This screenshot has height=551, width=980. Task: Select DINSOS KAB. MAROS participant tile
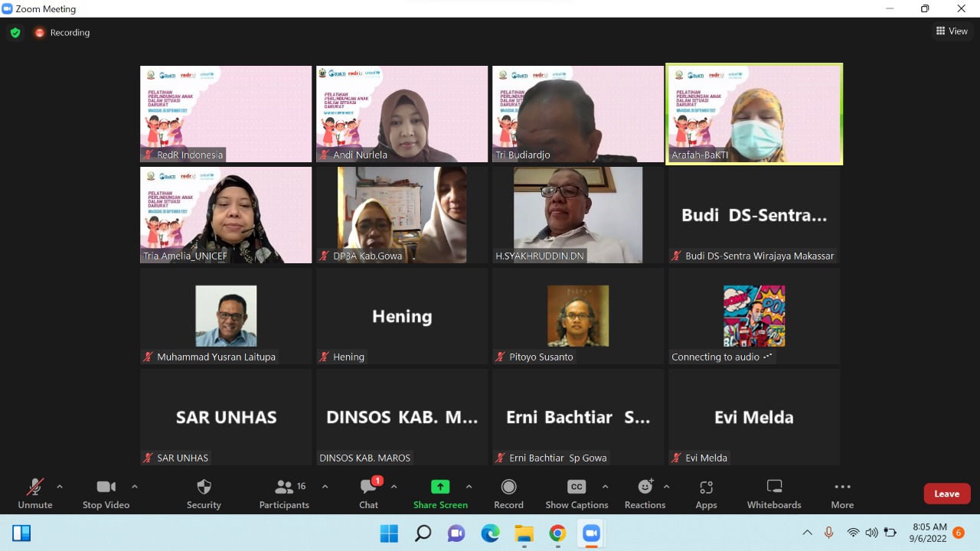pos(402,417)
